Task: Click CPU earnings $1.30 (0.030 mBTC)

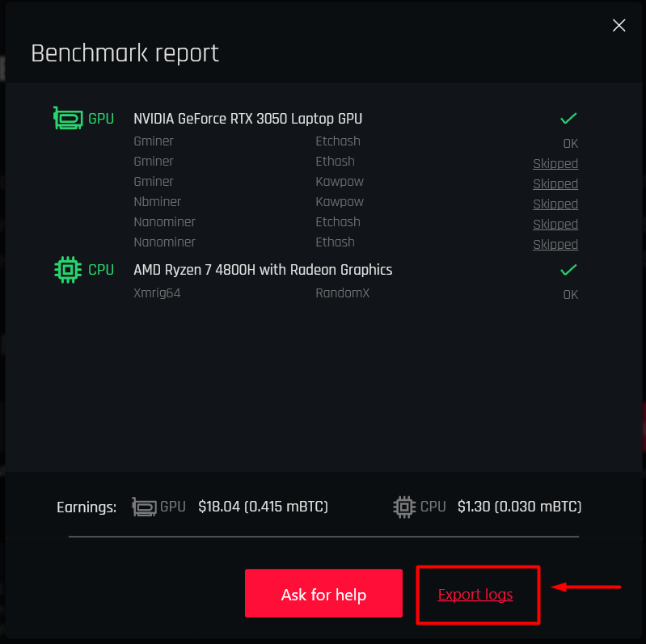Action: pos(520,507)
